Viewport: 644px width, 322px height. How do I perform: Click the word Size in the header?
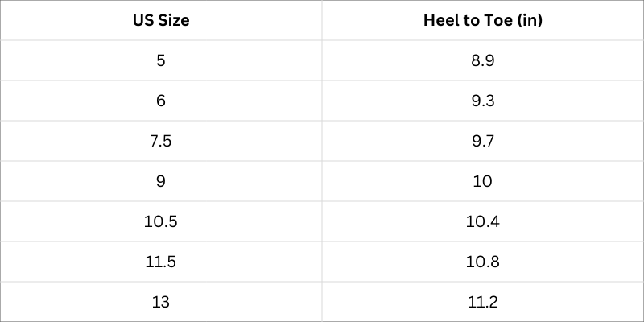tap(173, 20)
